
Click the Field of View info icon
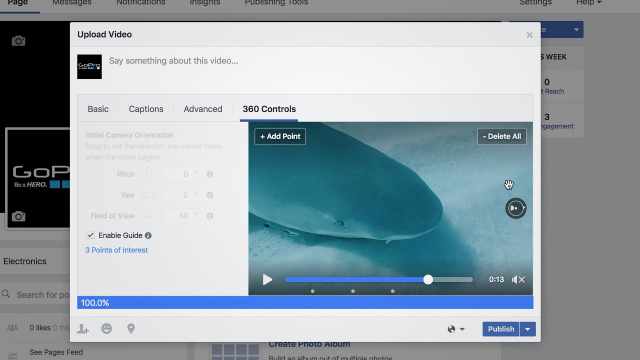click(x=210, y=216)
